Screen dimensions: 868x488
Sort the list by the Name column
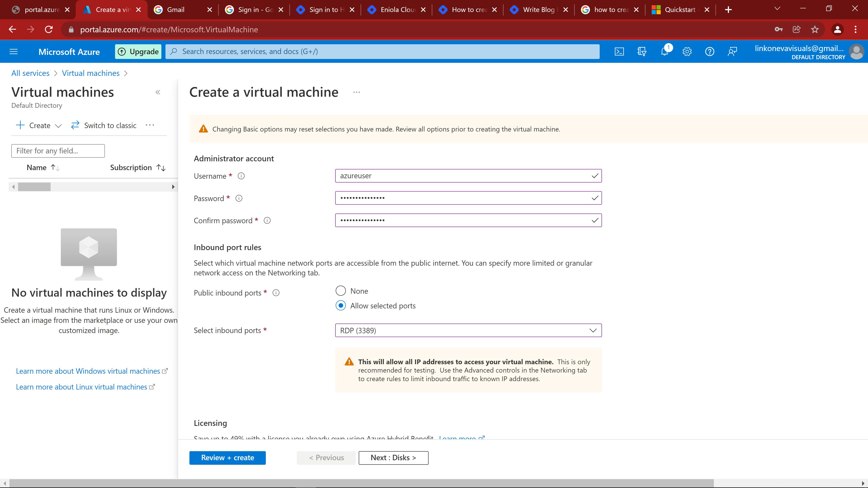tap(43, 167)
